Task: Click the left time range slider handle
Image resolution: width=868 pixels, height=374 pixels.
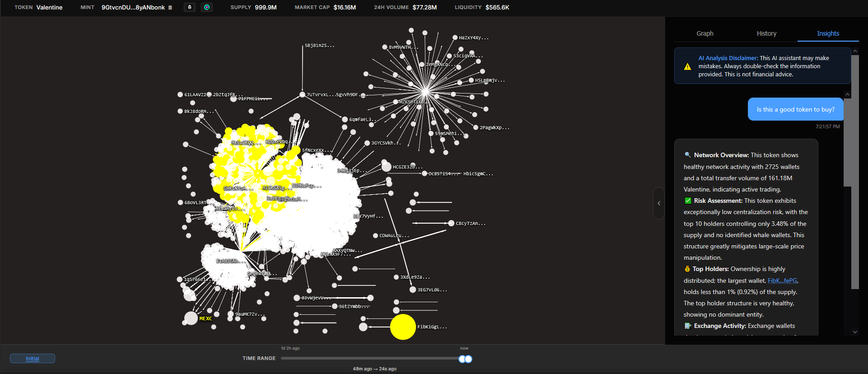Action: coord(462,359)
